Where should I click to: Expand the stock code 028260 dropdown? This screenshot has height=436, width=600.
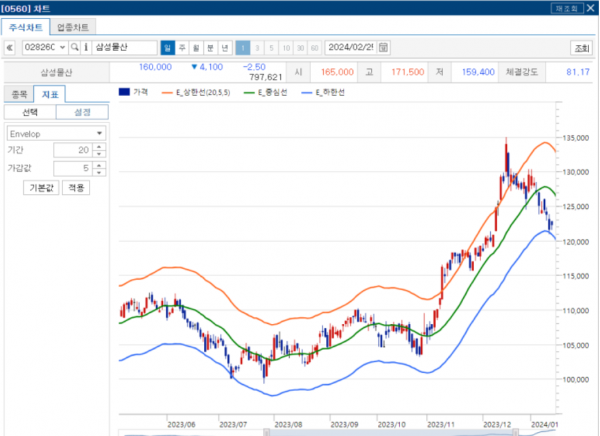63,47
